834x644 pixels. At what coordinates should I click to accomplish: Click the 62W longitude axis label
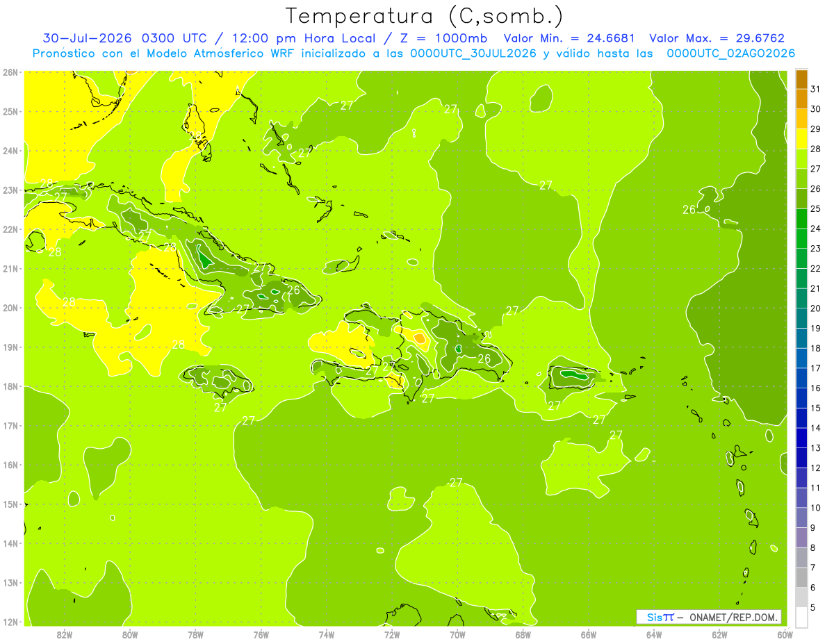click(x=719, y=634)
